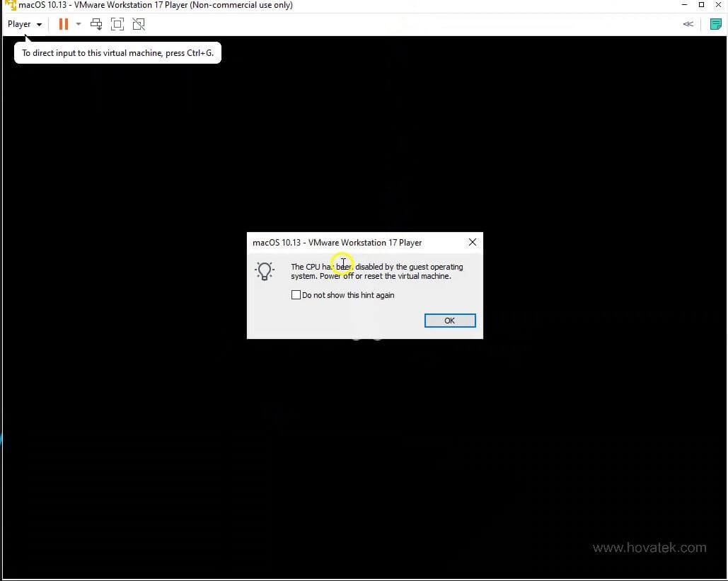
Task: Open the sticky note message log icon
Action: point(715,23)
